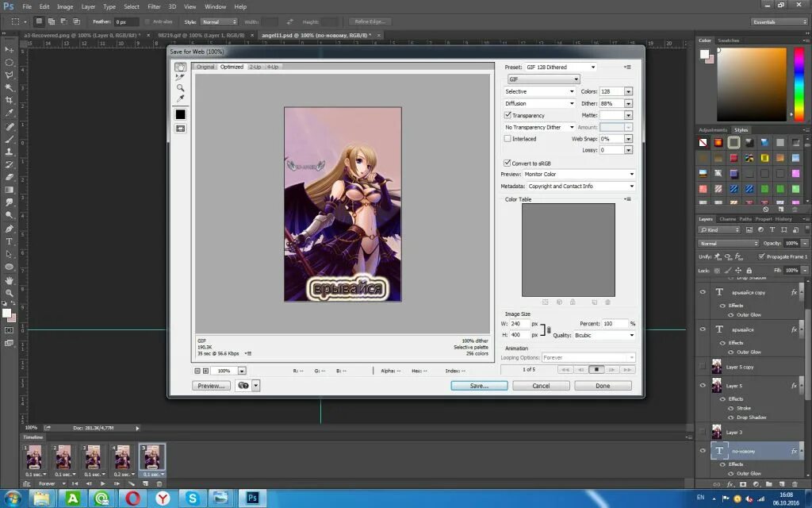Select timeline frame 3 thumbnail
This screenshot has width=812, height=508.
93,457
